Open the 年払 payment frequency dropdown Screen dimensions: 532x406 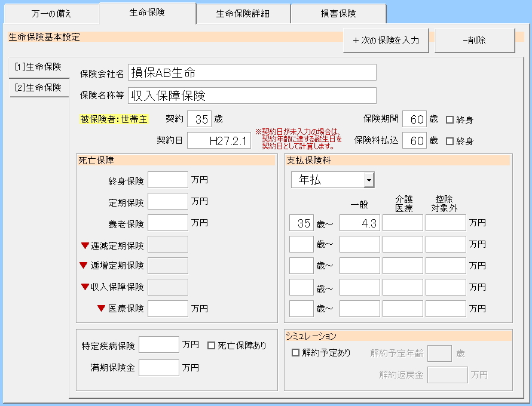coord(369,180)
